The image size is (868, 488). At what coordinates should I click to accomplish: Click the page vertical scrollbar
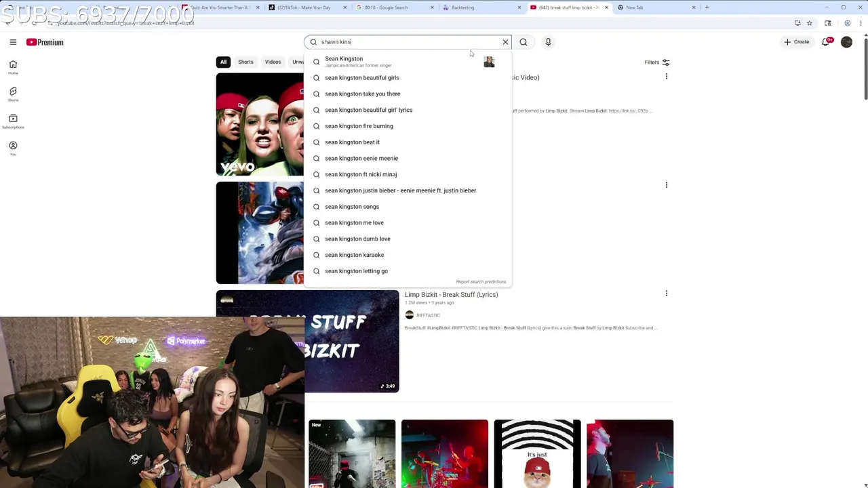point(865,68)
